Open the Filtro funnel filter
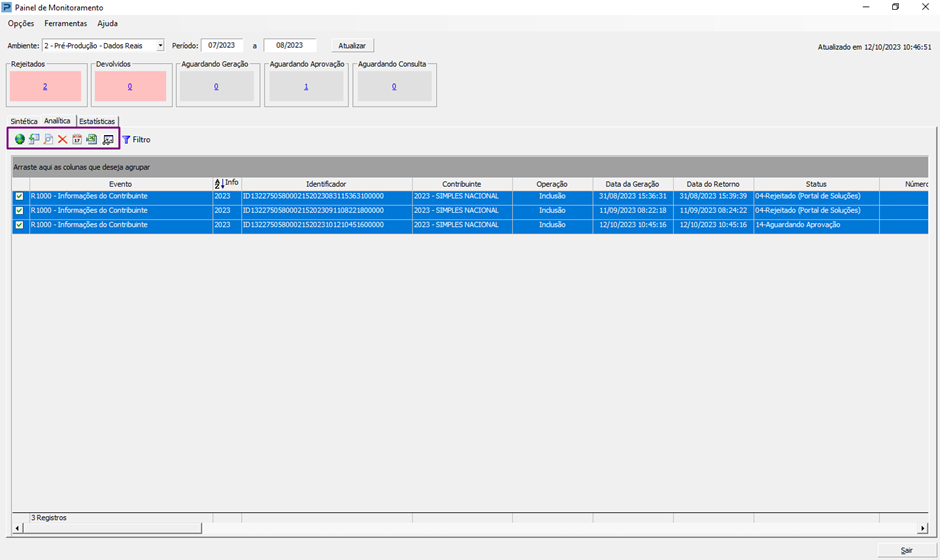The width and height of the screenshot is (940, 560). (136, 139)
